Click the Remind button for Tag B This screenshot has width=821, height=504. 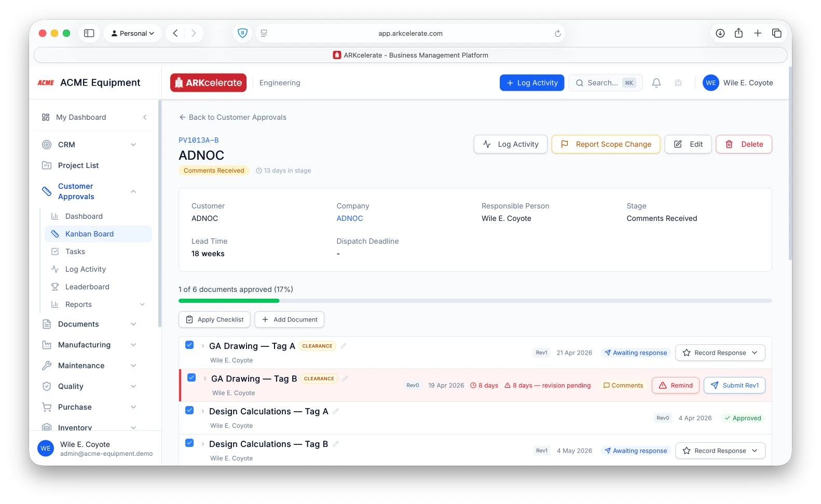(x=676, y=385)
